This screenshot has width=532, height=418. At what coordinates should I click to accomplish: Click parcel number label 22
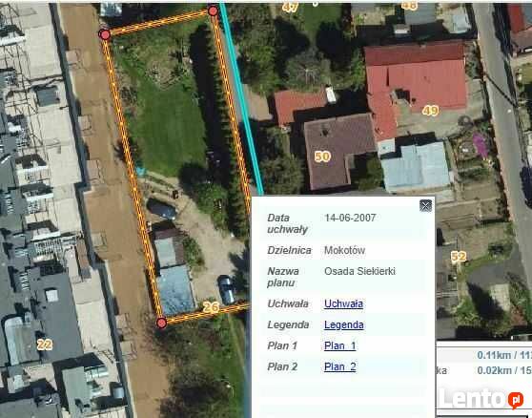[45, 345]
